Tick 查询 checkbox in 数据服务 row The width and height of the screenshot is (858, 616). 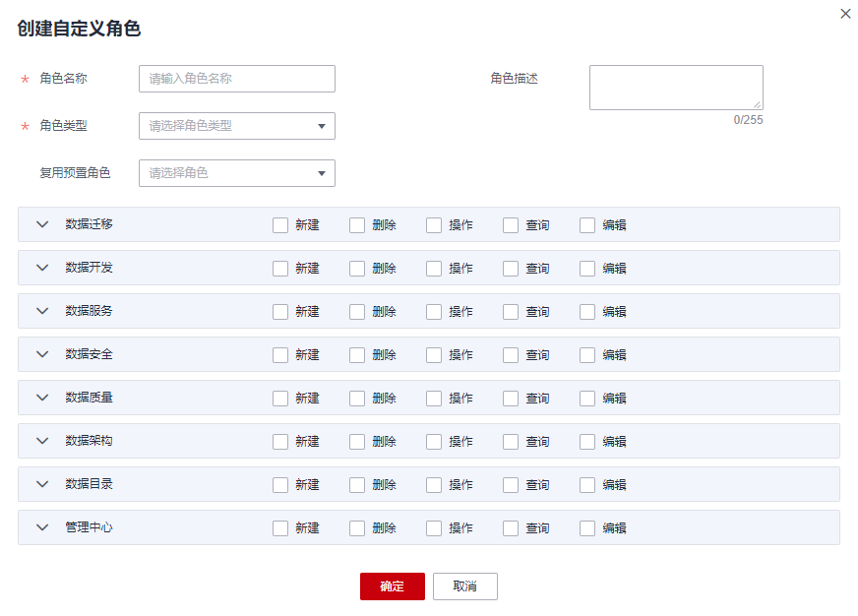[x=511, y=312]
